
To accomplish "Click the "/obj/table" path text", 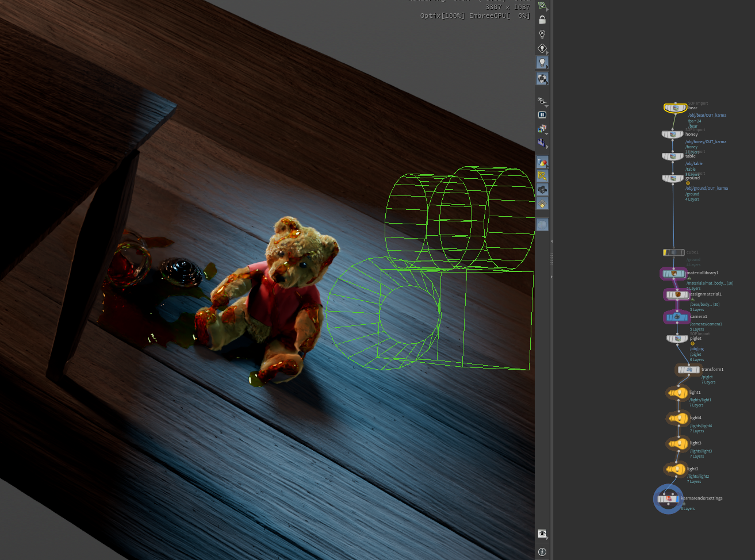I will (694, 164).
